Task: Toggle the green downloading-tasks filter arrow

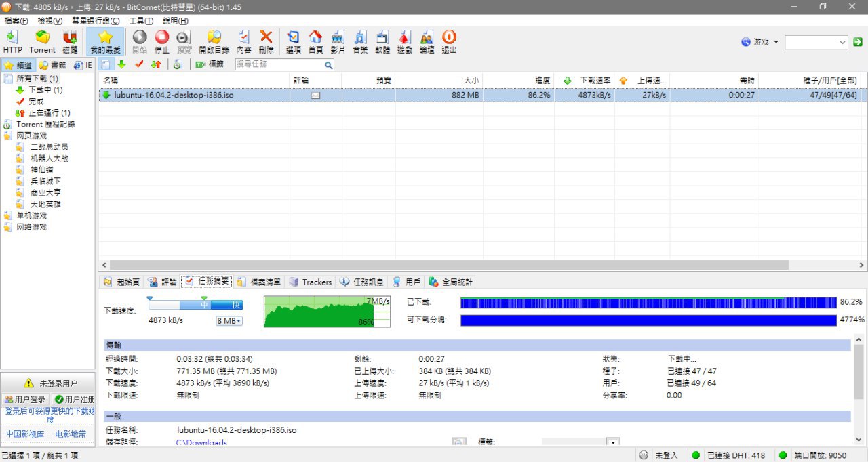Action: tap(122, 64)
